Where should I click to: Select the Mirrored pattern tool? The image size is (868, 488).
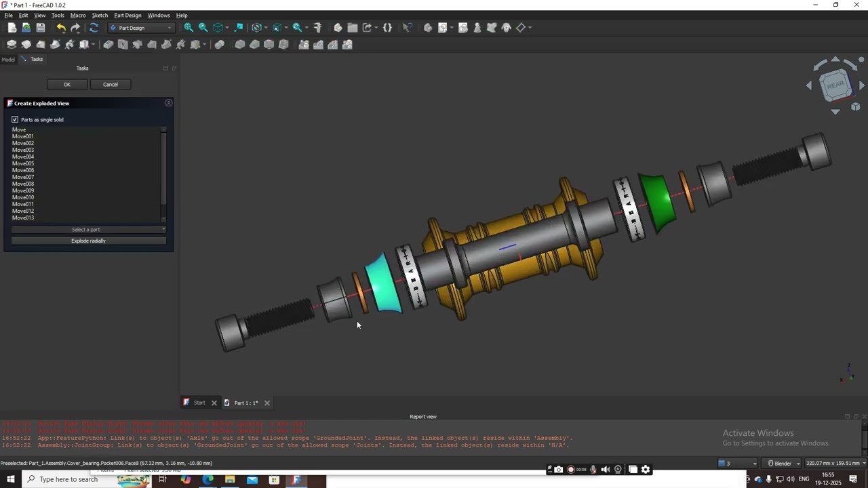pos(304,45)
